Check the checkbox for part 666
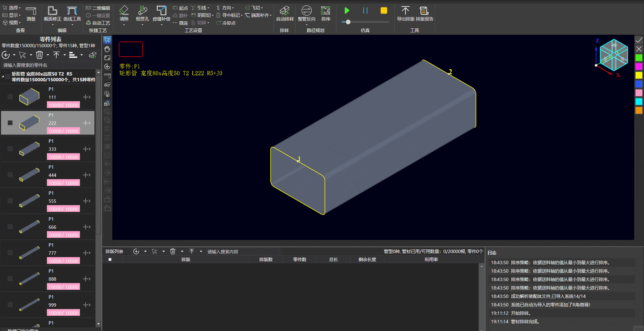 (x=10, y=227)
